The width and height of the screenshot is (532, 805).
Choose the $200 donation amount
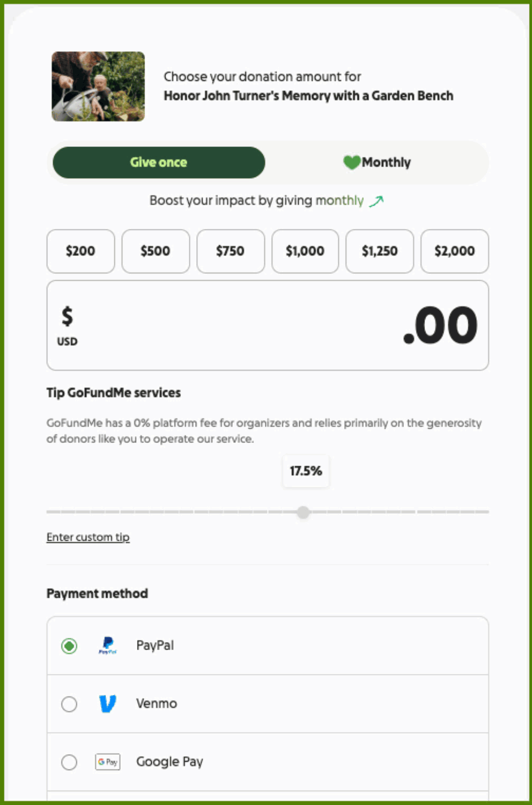point(81,251)
